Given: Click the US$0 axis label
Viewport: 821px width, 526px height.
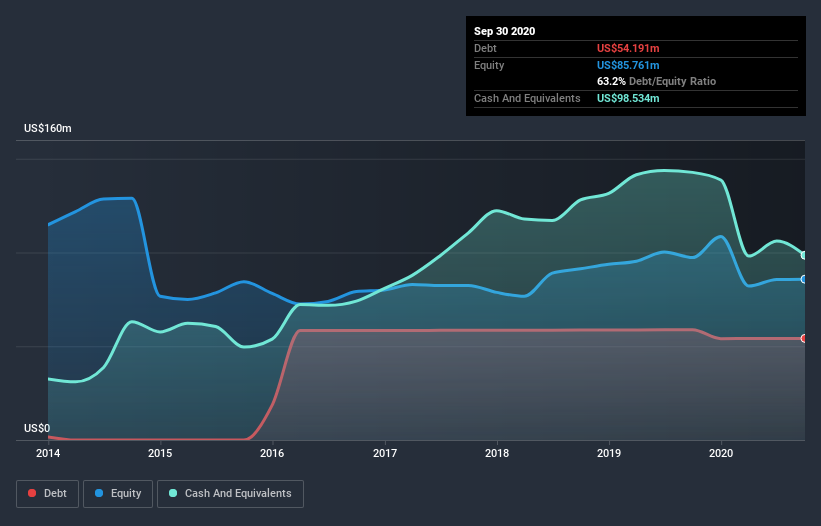Looking at the screenshot, I should pos(37,428).
